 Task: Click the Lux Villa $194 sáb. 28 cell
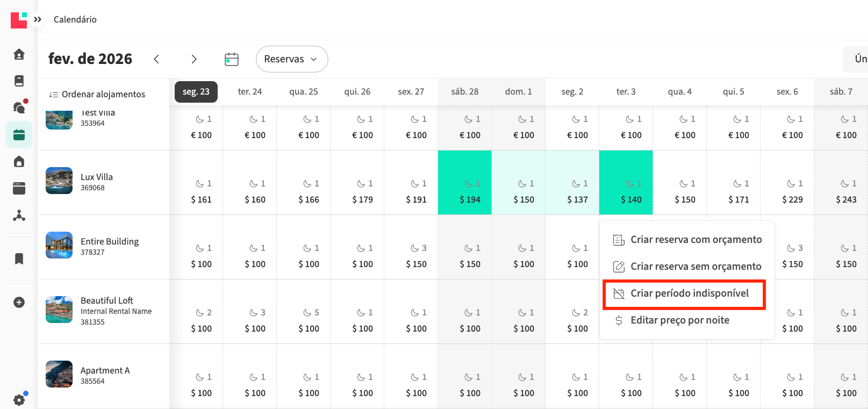tap(465, 183)
